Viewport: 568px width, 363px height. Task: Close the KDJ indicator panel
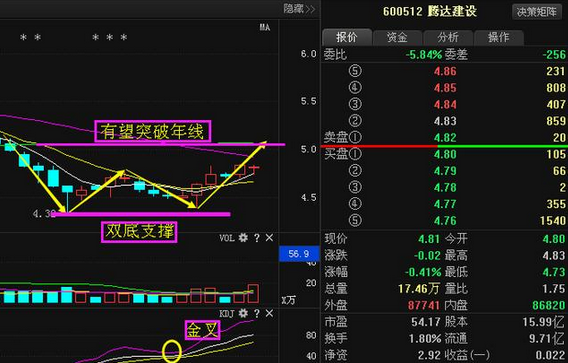[269, 313]
